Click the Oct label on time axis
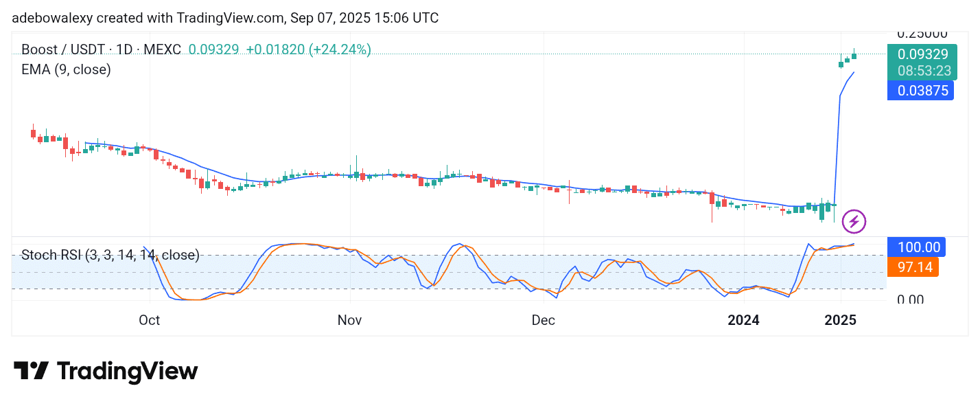The image size is (980, 406). [x=149, y=320]
